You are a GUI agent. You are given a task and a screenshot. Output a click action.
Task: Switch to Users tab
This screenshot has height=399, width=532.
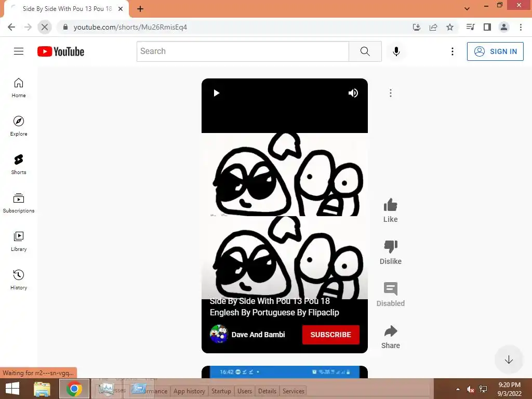tap(245, 391)
